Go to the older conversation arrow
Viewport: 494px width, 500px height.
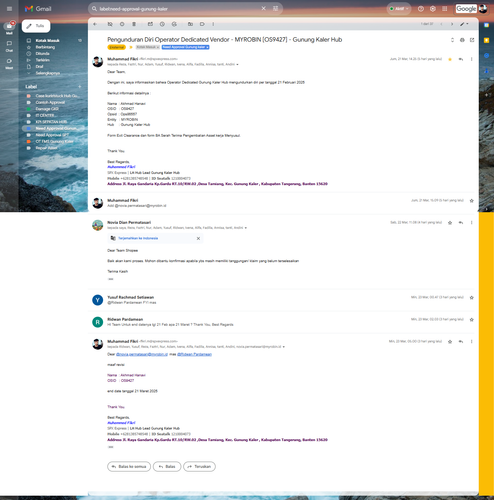tap(452, 24)
